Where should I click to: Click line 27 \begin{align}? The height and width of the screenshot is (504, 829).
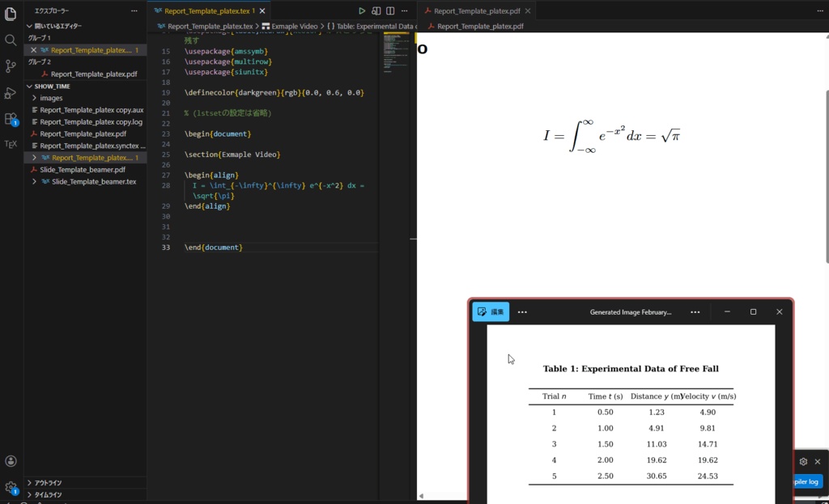211,175
